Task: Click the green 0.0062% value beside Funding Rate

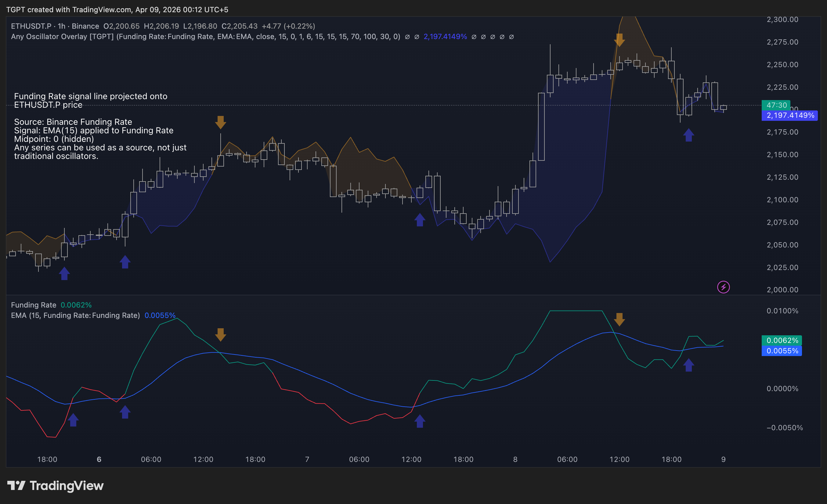Action: point(76,305)
